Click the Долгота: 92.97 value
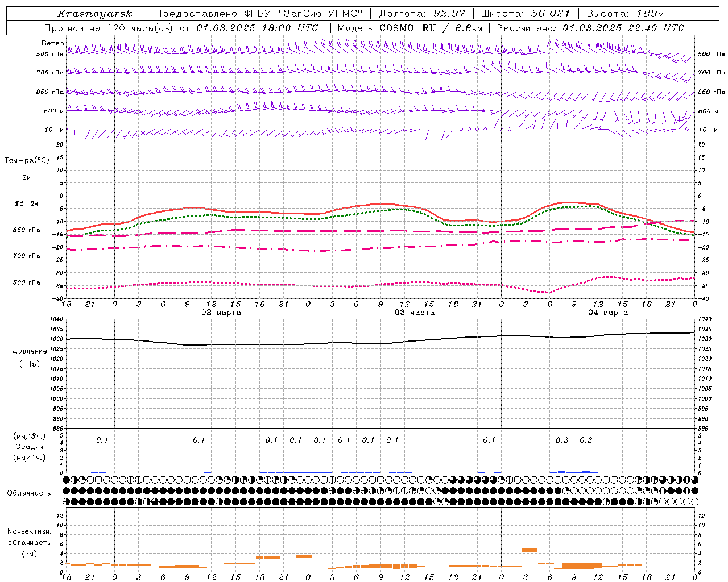 [x=422, y=14]
